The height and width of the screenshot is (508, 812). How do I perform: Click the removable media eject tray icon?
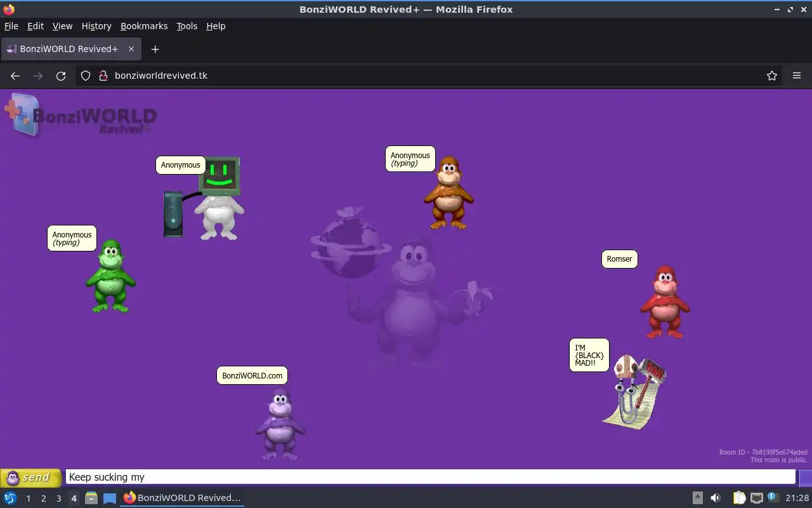pyautogui.click(x=698, y=498)
